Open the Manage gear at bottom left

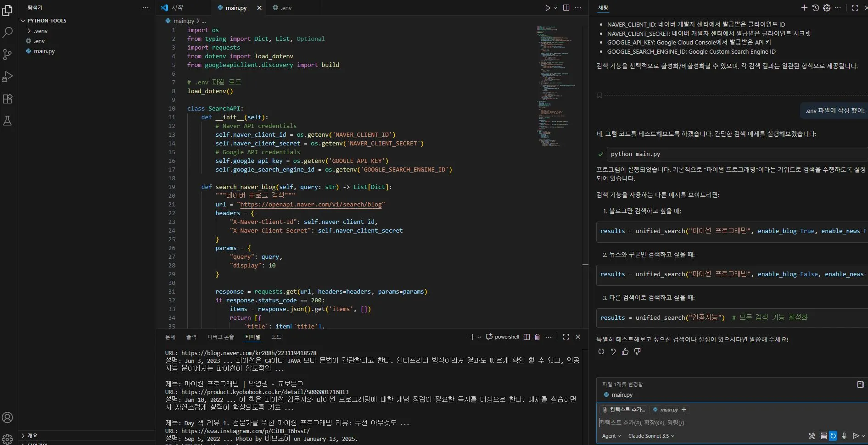pyautogui.click(x=7, y=439)
